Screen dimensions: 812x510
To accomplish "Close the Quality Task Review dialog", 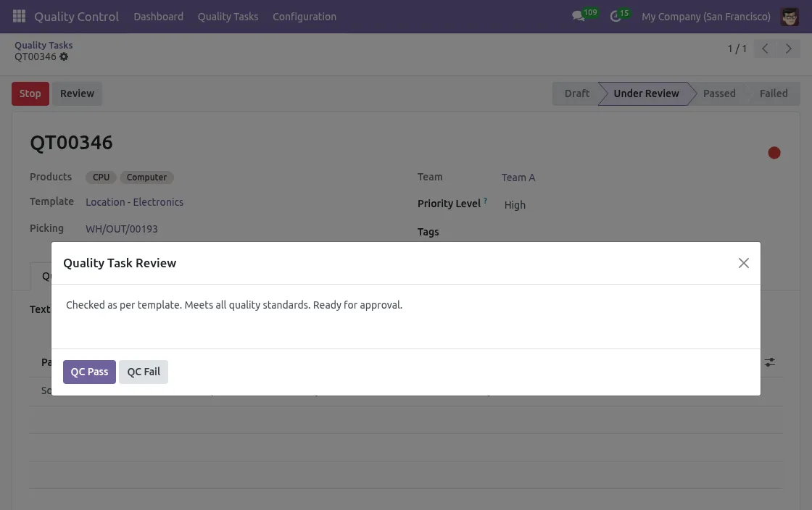I will click(744, 263).
